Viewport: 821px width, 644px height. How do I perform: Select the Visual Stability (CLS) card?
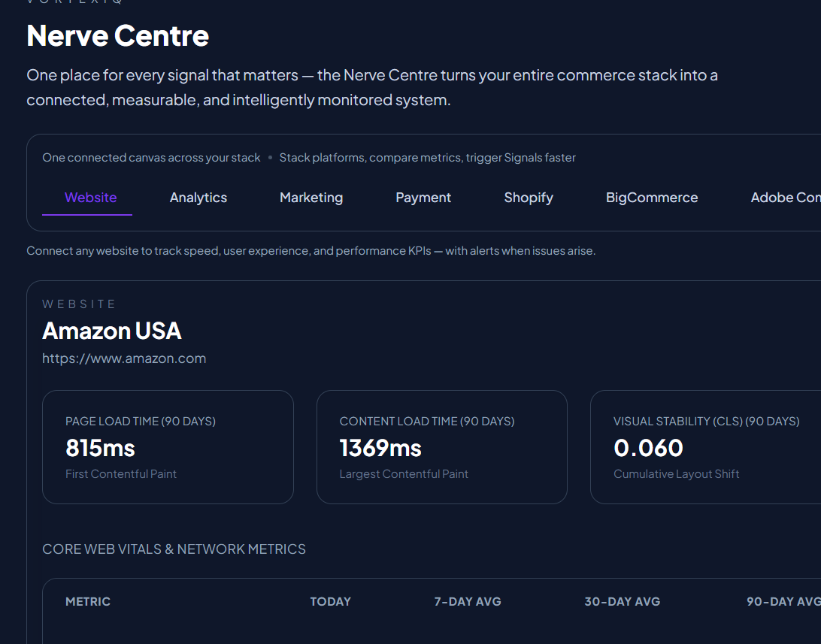pyautogui.click(x=706, y=447)
